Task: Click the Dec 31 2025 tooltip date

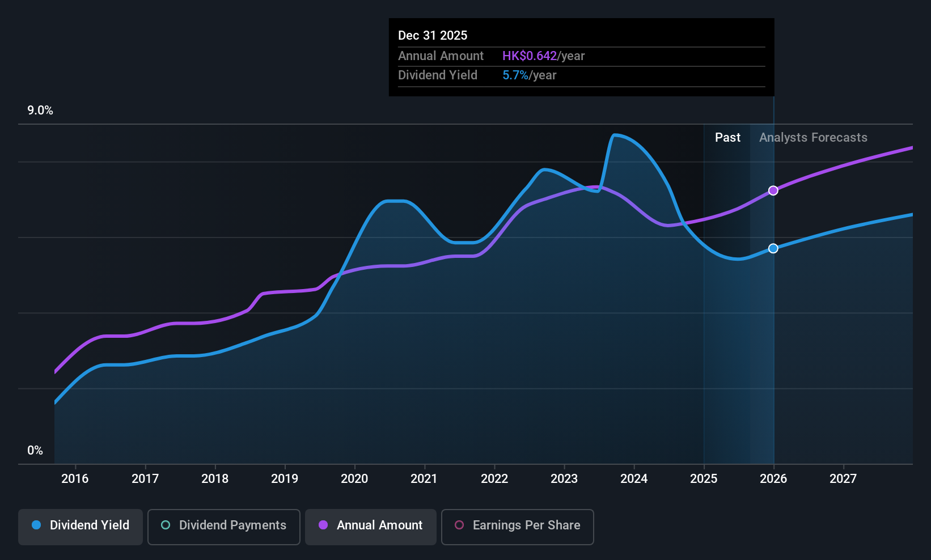Action: (433, 35)
